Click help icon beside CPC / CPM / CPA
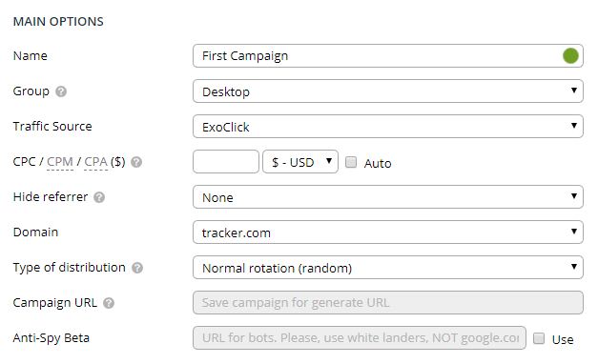Screen dimensions: 598x364 136,162
